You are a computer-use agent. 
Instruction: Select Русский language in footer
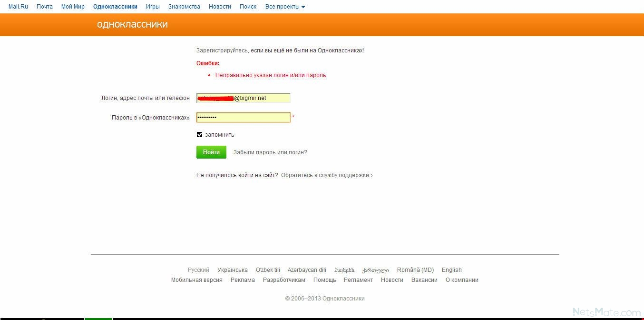pos(198,270)
